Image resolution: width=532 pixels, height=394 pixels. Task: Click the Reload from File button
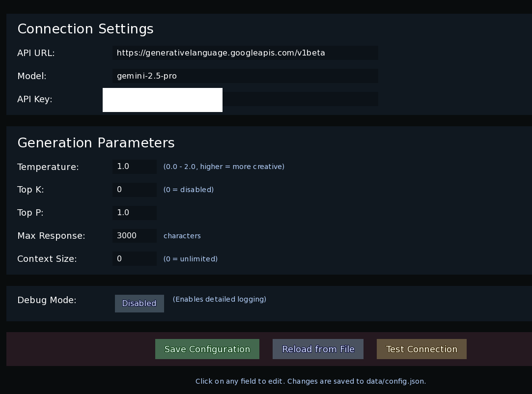pyautogui.click(x=318, y=349)
